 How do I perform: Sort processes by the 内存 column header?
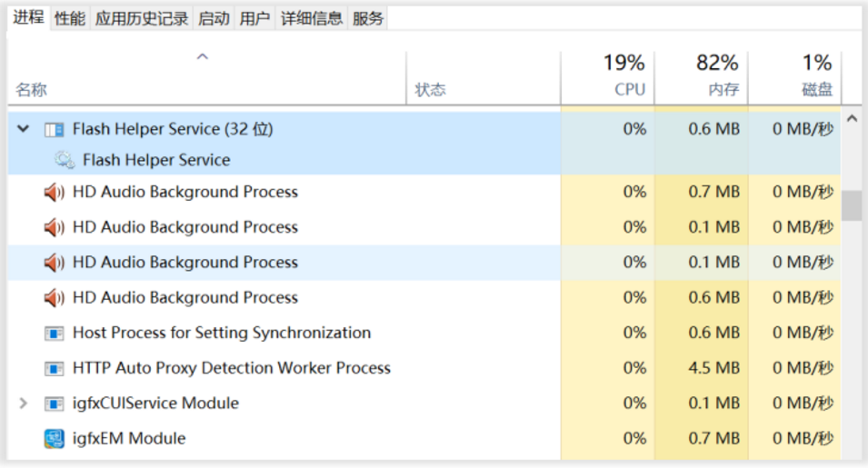[x=702, y=76]
